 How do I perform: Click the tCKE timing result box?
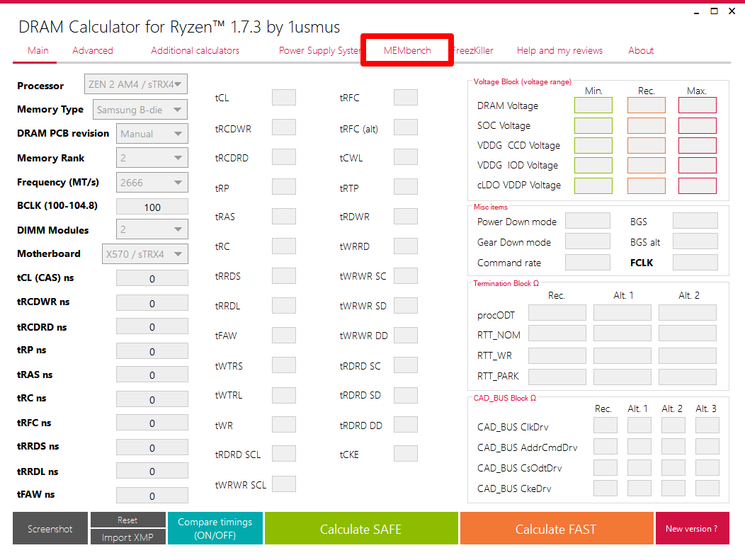coord(406,454)
